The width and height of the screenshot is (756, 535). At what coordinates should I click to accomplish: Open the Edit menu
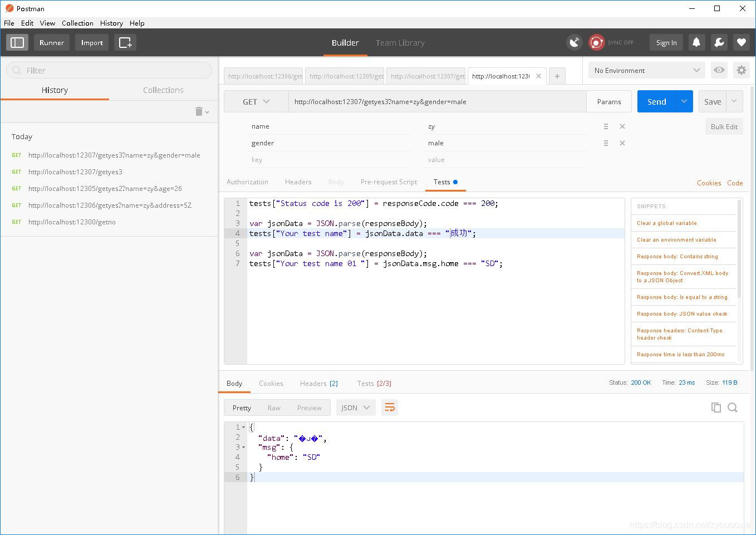point(27,23)
